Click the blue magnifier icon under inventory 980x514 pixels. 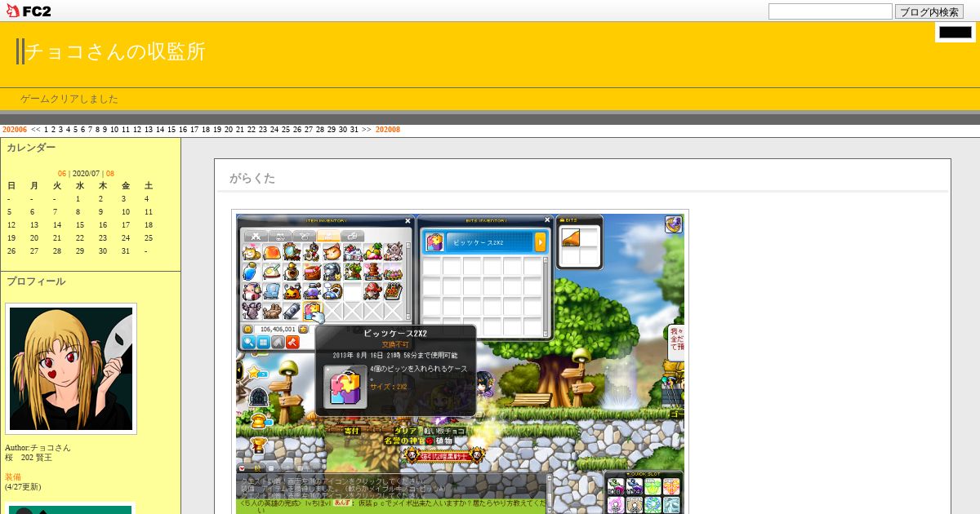click(x=248, y=342)
